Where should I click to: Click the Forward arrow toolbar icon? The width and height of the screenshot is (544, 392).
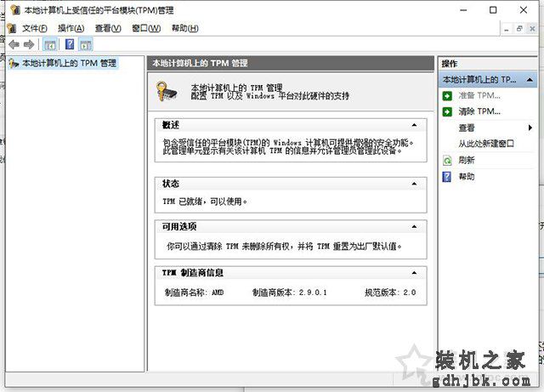[x=29, y=44]
